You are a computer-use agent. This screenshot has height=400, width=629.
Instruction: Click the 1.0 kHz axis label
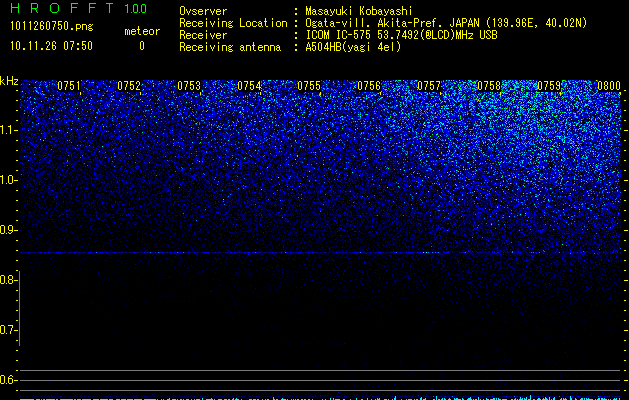click(x=9, y=180)
